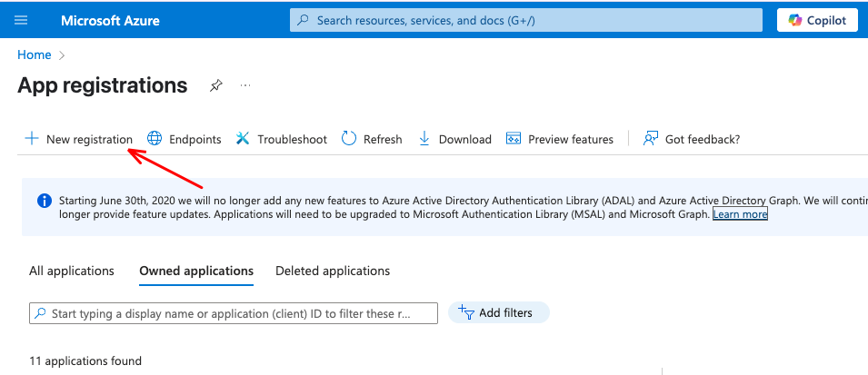
Task: Switch to the All applications tab
Action: pos(72,271)
